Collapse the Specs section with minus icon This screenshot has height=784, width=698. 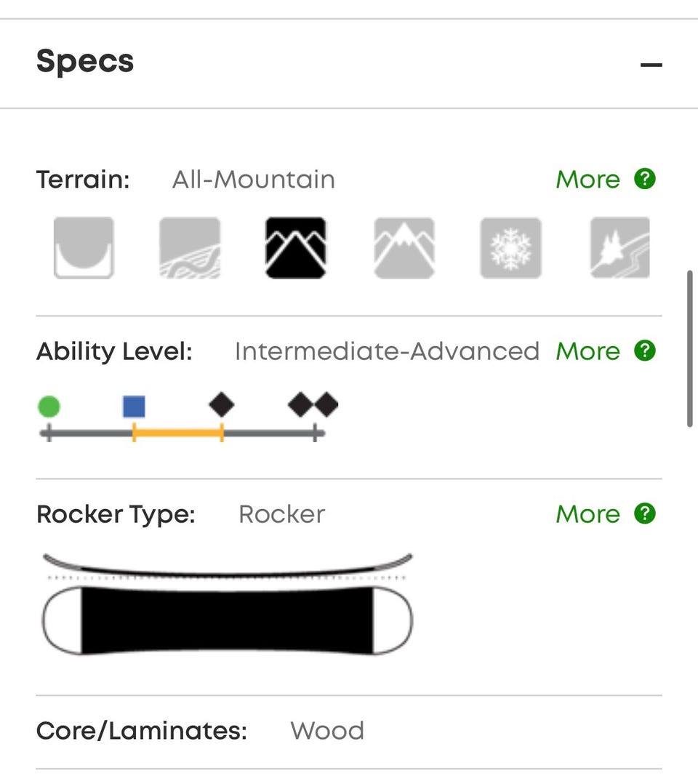[651, 65]
